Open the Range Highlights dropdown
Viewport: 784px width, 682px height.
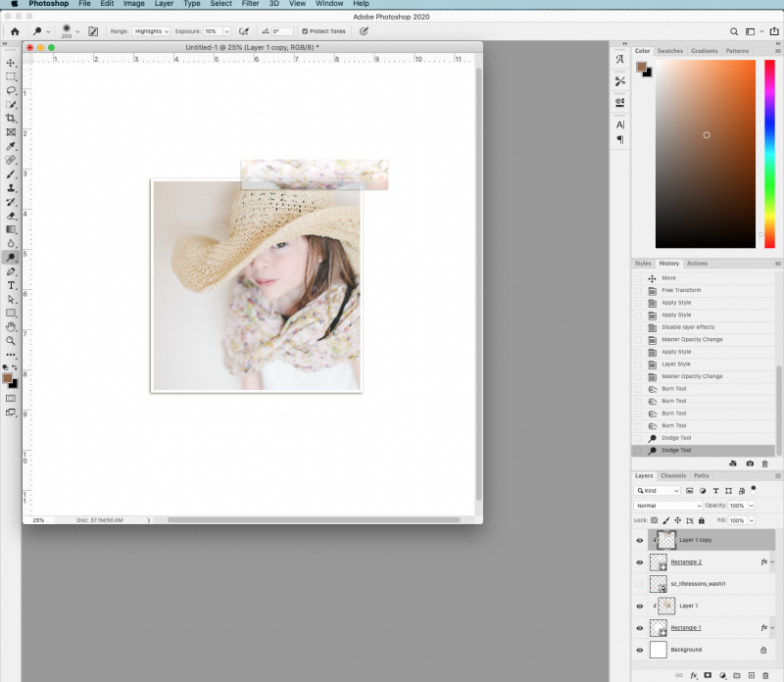tap(152, 31)
